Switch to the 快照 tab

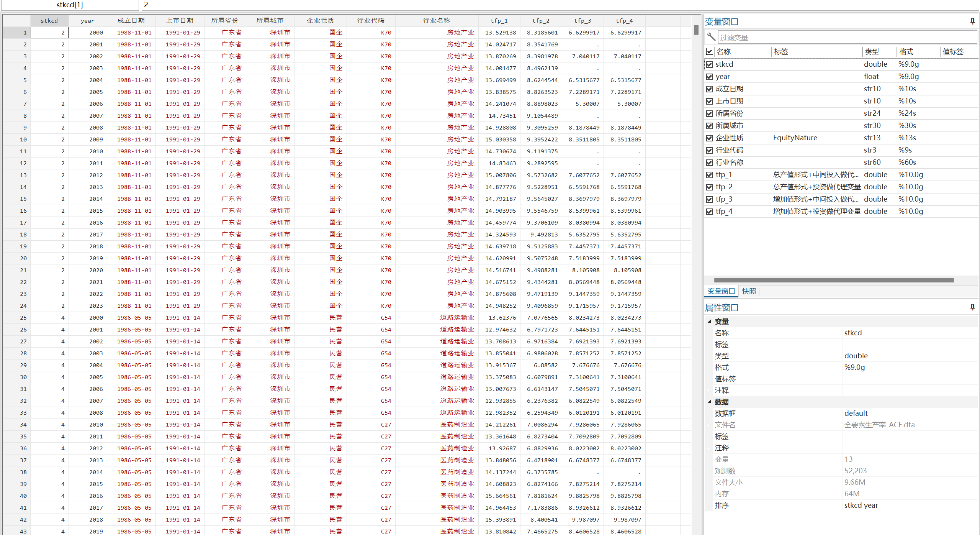coord(749,291)
